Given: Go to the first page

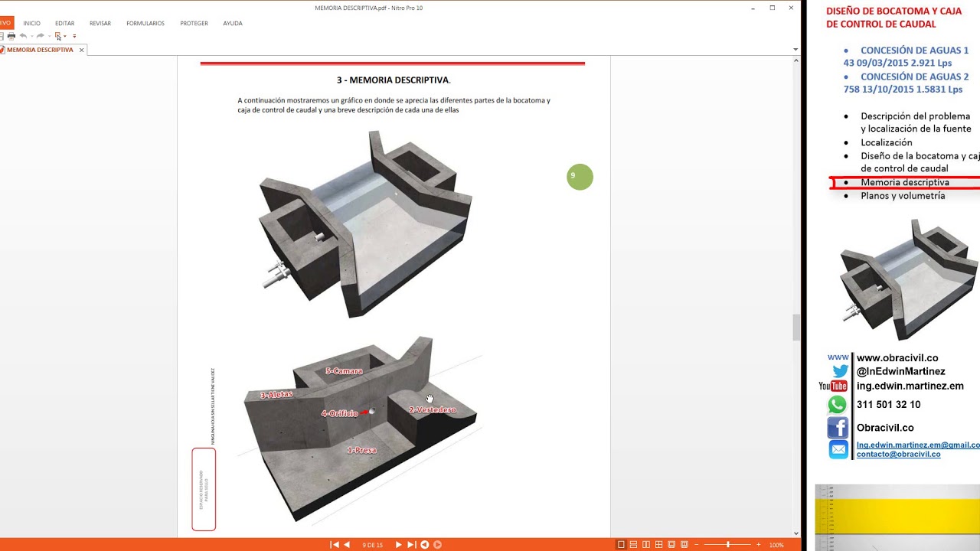Looking at the screenshot, I should pos(334,544).
